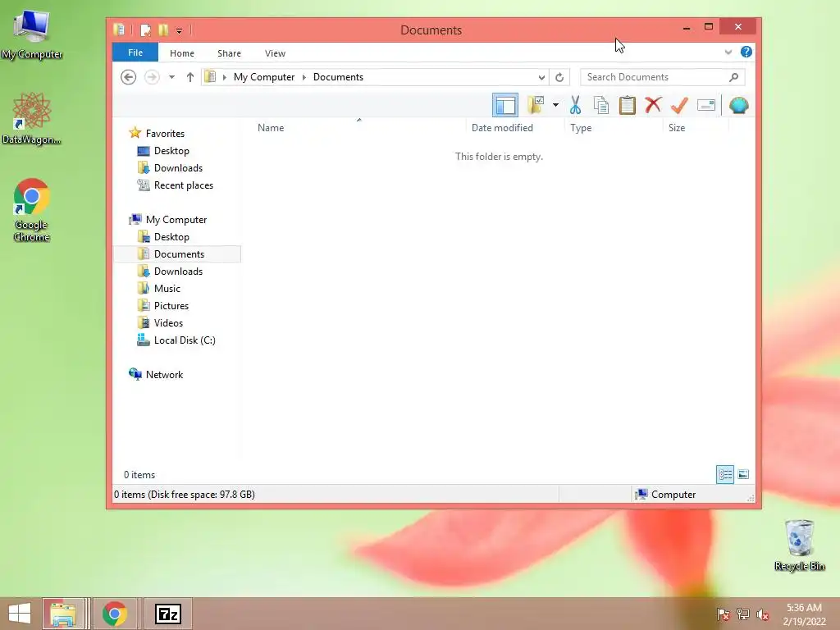Screen dimensions: 840x630
Task: Click the Copy toolbar icon
Action: 601,105
